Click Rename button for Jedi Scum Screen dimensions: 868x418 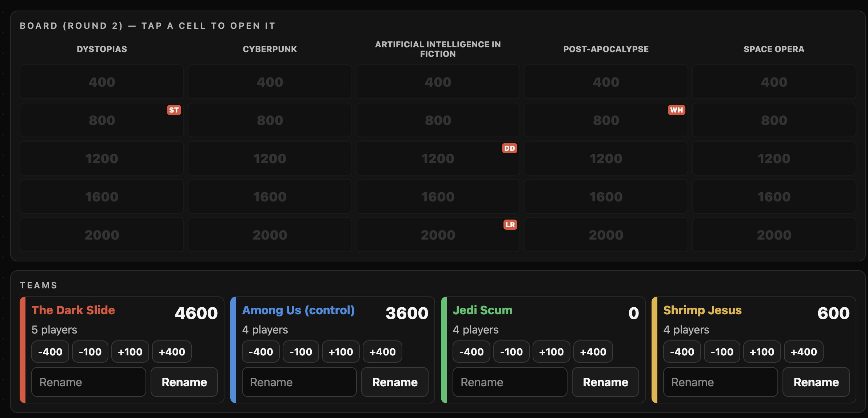click(x=606, y=382)
